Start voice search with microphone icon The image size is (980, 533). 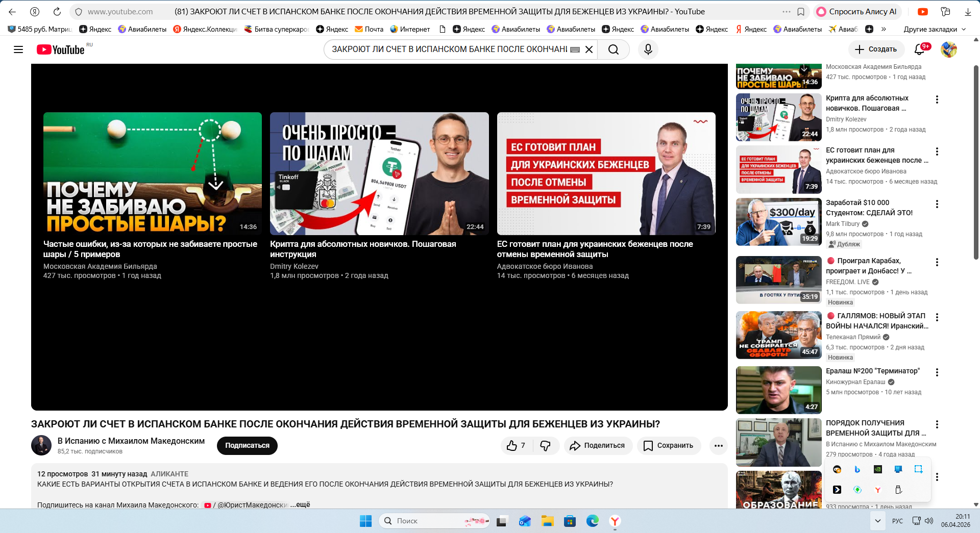coord(648,49)
